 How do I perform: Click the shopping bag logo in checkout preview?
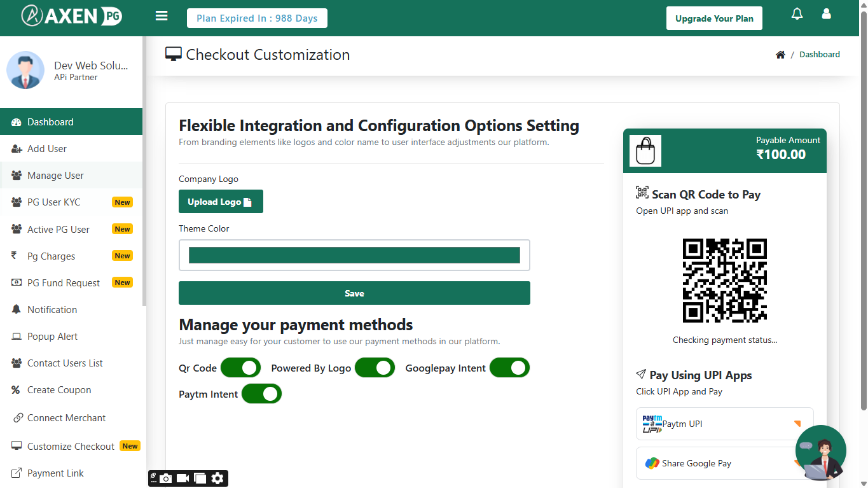645,151
